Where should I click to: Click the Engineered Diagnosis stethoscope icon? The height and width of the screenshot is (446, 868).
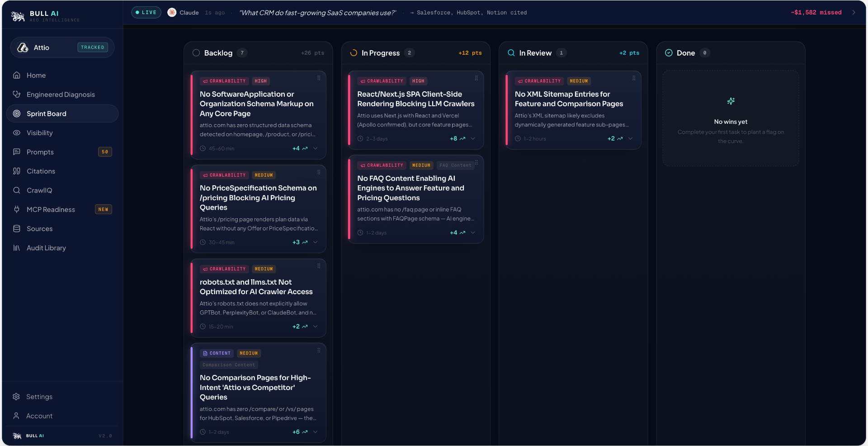click(17, 94)
